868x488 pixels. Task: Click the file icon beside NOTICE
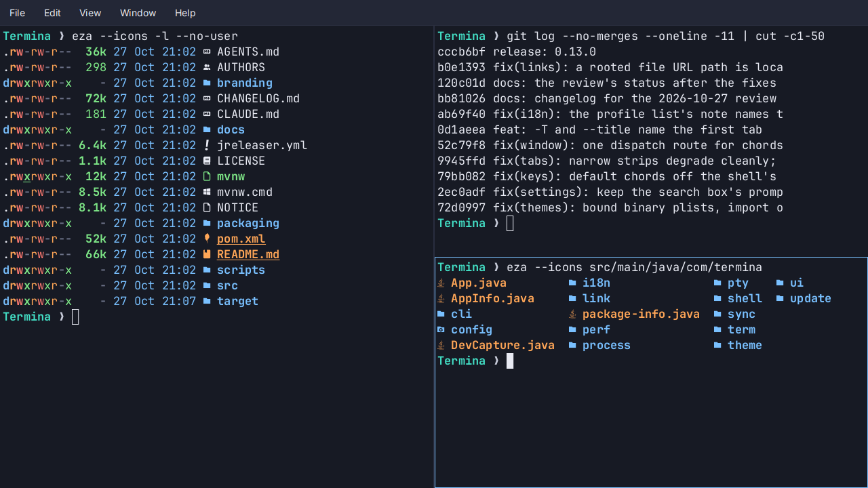tap(207, 207)
